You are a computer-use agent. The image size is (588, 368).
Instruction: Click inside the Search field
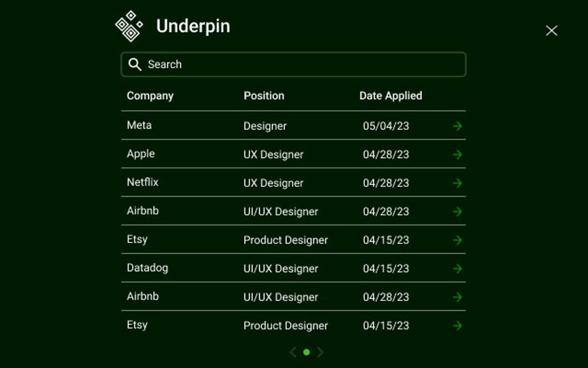point(293,64)
